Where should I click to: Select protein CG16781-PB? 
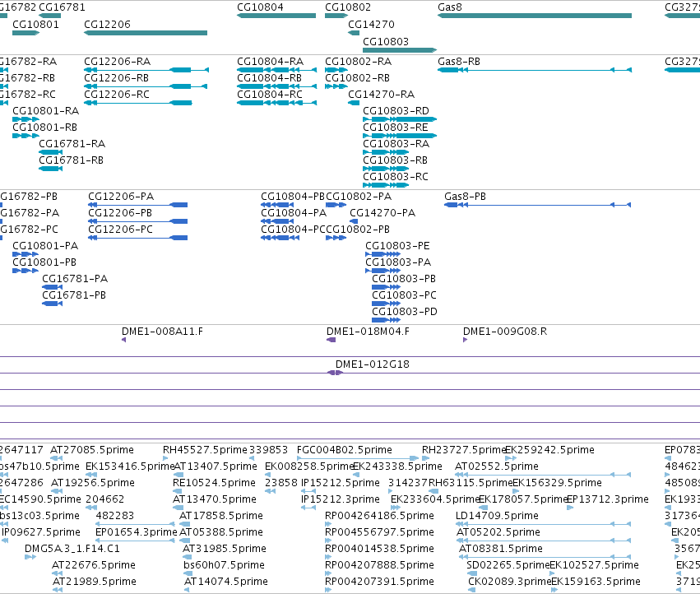coord(52,304)
